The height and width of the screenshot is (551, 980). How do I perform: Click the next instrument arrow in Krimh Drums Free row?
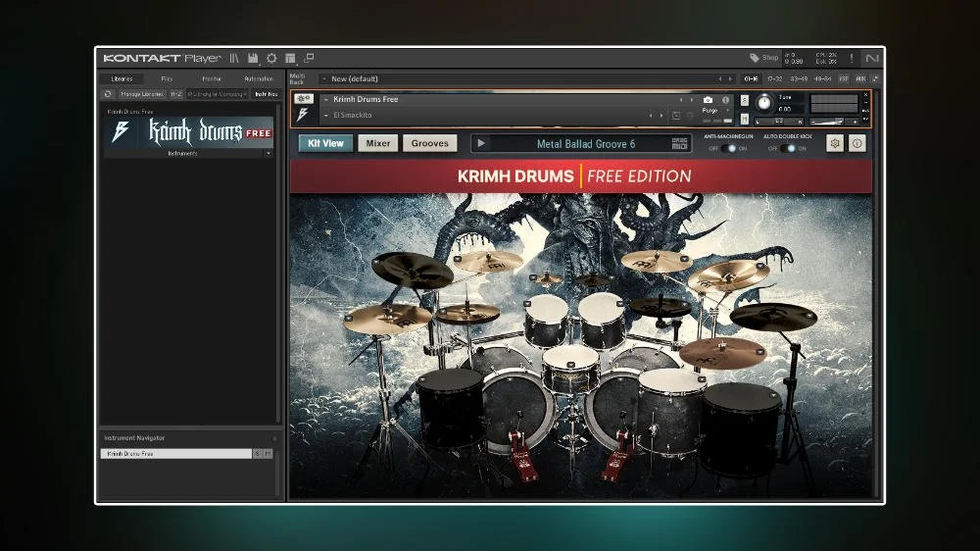point(691,100)
